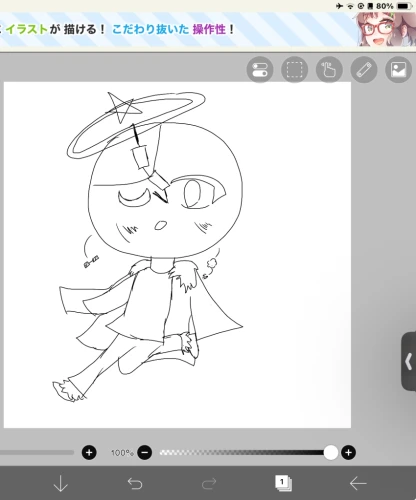This screenshot has width=416, height=500.
Task: Open the canvas image material icon
Action: [399, 70]
